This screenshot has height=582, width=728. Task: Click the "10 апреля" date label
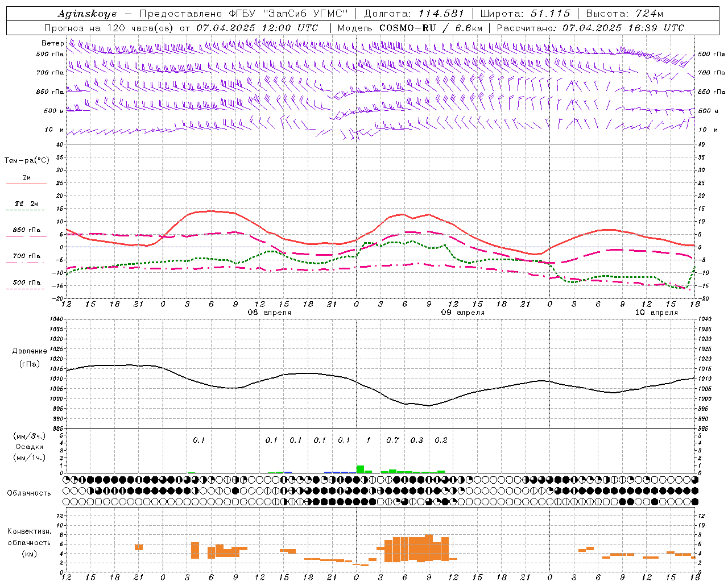coord(656,313)
